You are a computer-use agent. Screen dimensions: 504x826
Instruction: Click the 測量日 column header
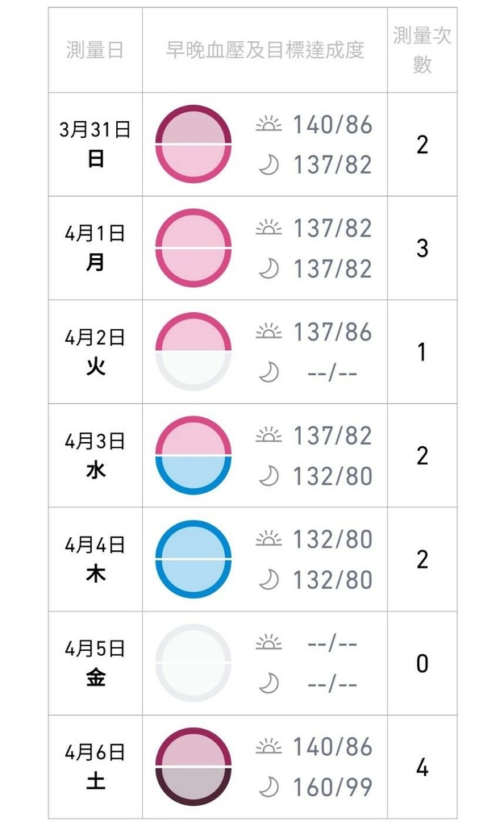95,50
